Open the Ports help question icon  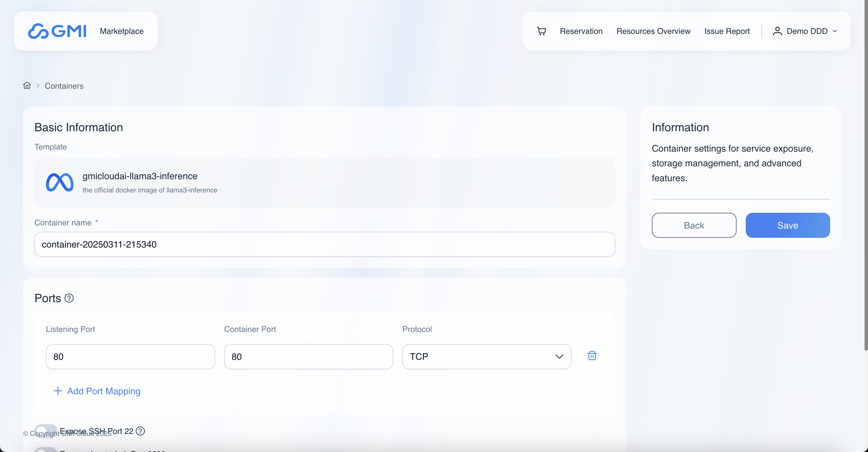tap(69, 298)
